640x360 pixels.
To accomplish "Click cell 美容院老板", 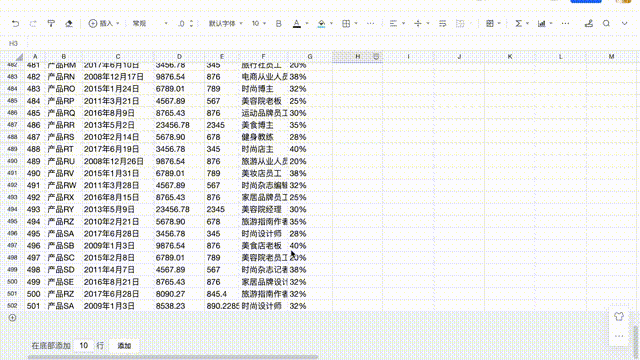I will tap(262, 101).
